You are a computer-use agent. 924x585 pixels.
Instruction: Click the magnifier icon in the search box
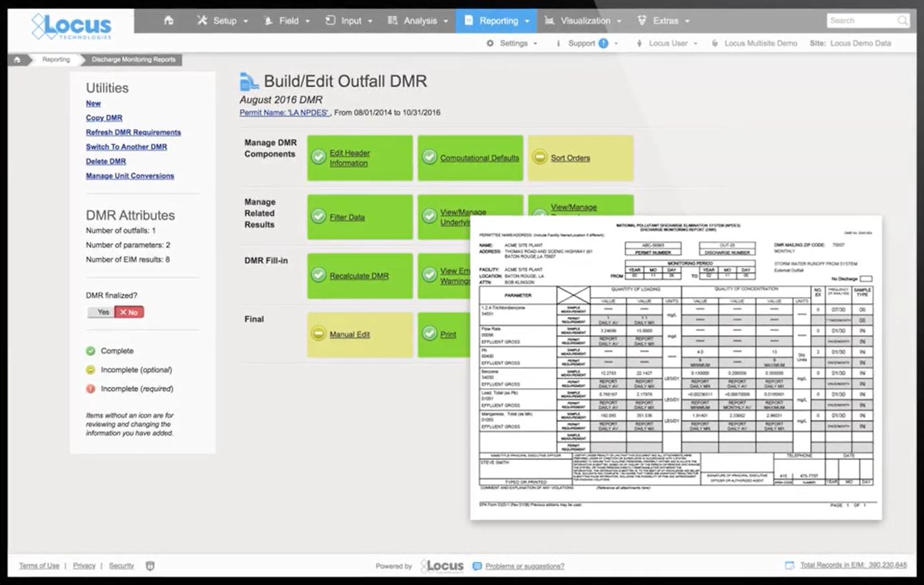pos(902,21)
